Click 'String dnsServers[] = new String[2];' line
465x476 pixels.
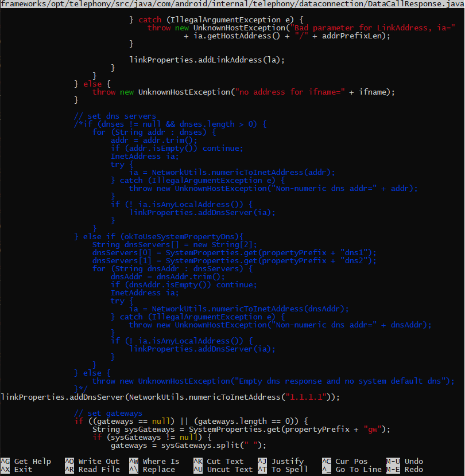click(175, 245)
